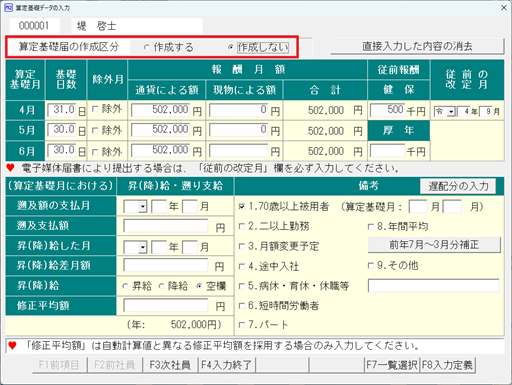
Task: Check the 除外 box for 6月
Action: point(95,152)
